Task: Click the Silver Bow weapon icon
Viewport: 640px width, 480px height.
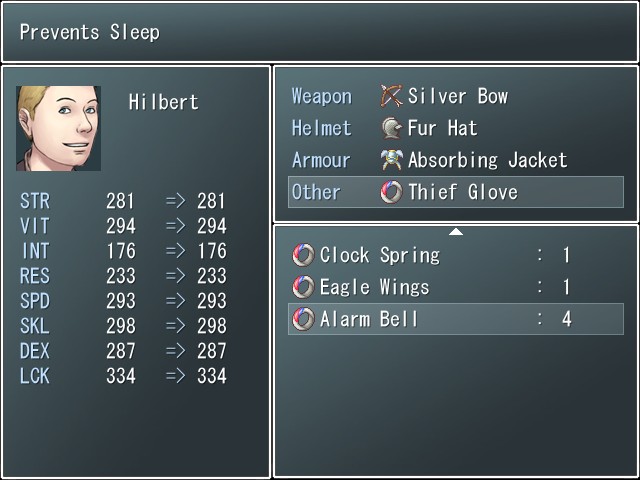Action: (391, 96)
